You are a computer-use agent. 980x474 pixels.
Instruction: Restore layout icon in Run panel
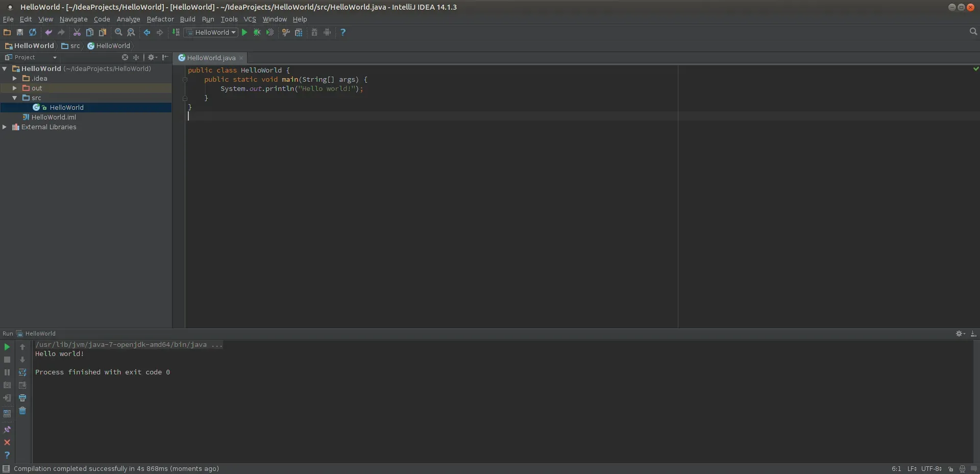pos(7,413)
